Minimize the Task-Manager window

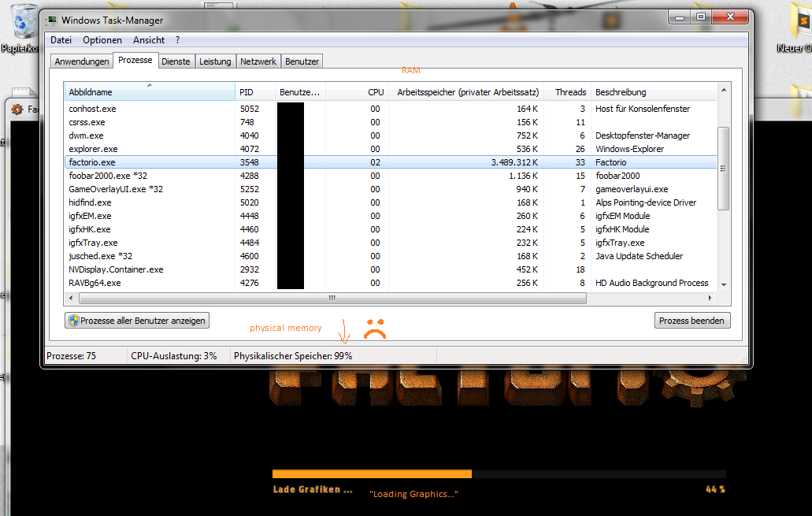coord(680,17)
